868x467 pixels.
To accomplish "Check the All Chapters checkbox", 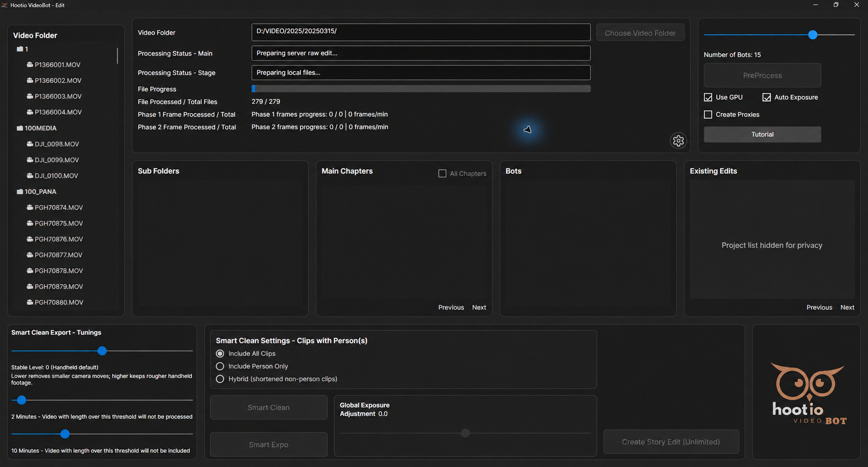I will tap(442, 174).
